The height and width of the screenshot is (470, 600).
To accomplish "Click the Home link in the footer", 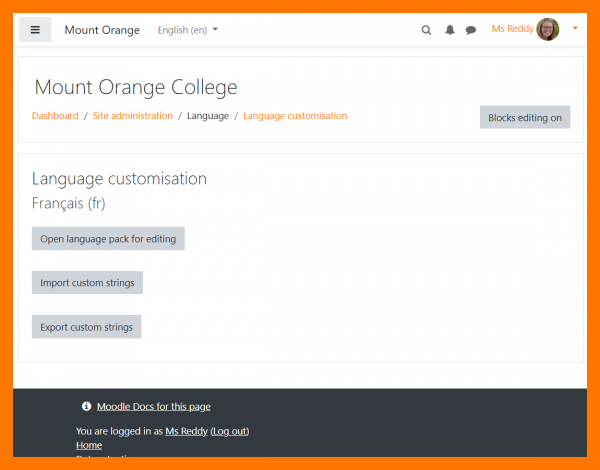I will 89,445.
